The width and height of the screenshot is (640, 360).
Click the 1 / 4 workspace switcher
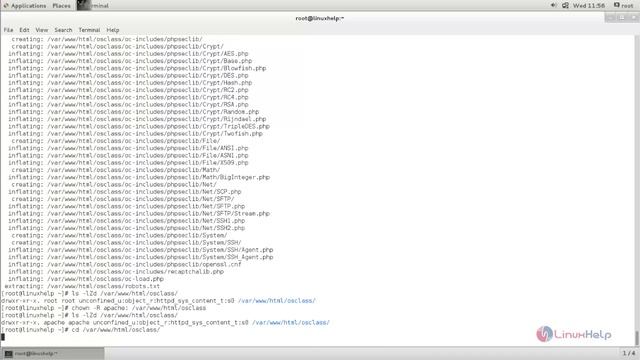[x=629, y=353]
